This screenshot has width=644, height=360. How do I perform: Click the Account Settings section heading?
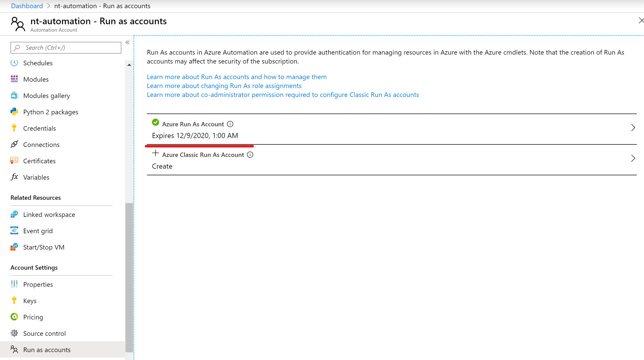pyautogui.click(x=34, y=268)
